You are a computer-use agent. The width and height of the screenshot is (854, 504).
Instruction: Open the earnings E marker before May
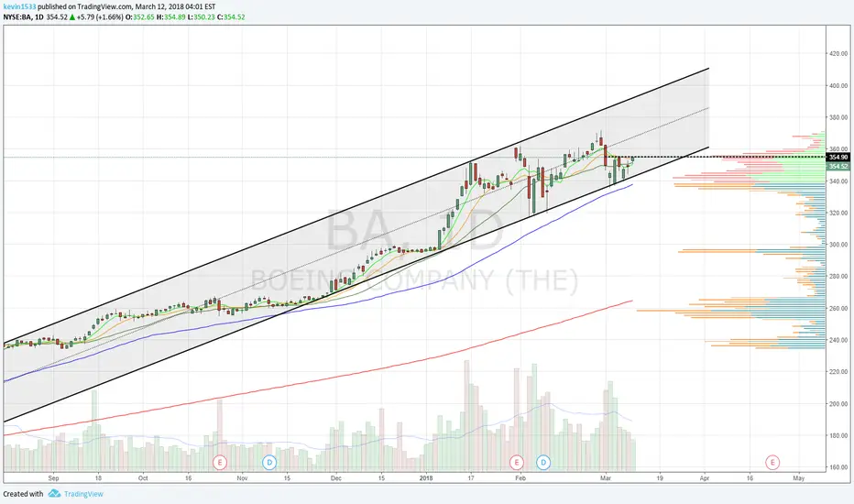(772, 463)
